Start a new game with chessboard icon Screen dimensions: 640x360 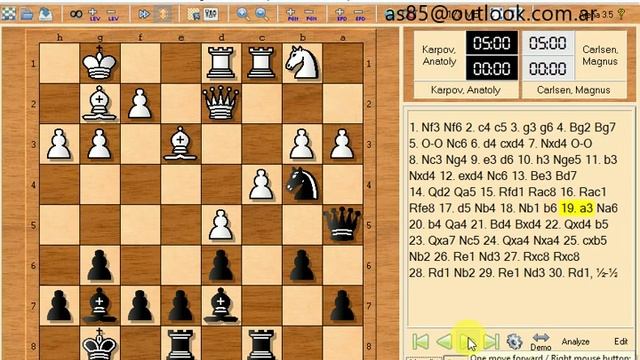[9, 14]
